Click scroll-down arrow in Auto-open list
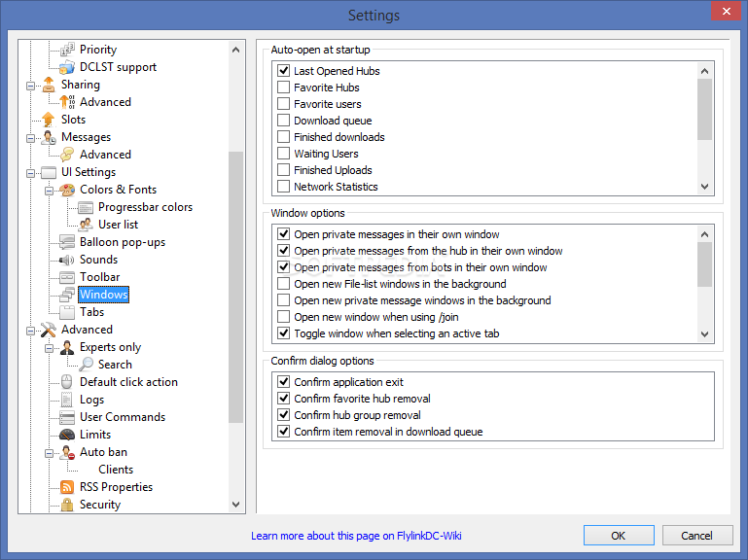 [x=704, y=187]
